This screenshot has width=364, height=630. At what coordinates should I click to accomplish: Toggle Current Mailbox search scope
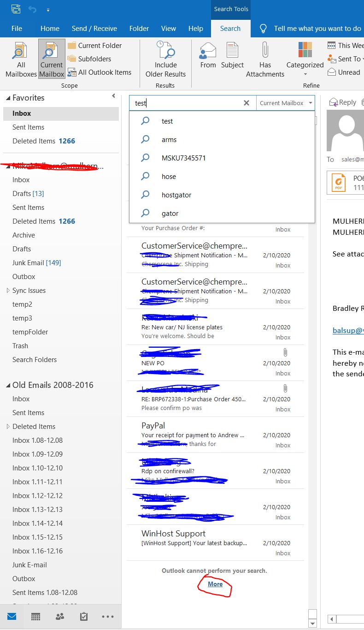click(52, 59)
